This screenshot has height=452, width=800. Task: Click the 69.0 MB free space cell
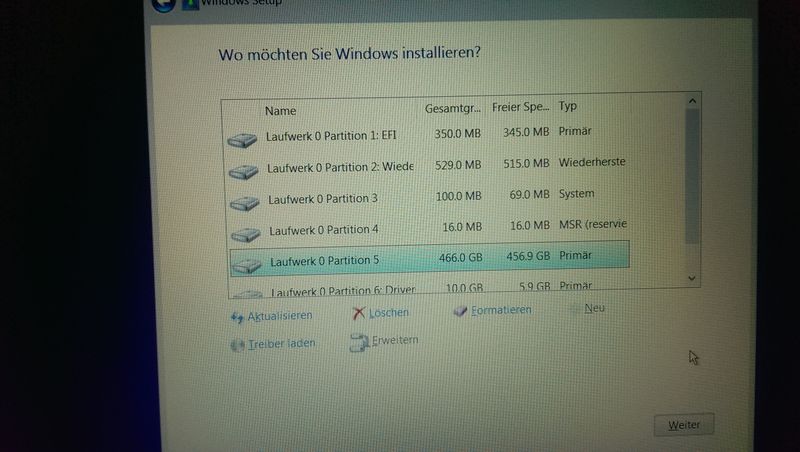tap(530, 194)
